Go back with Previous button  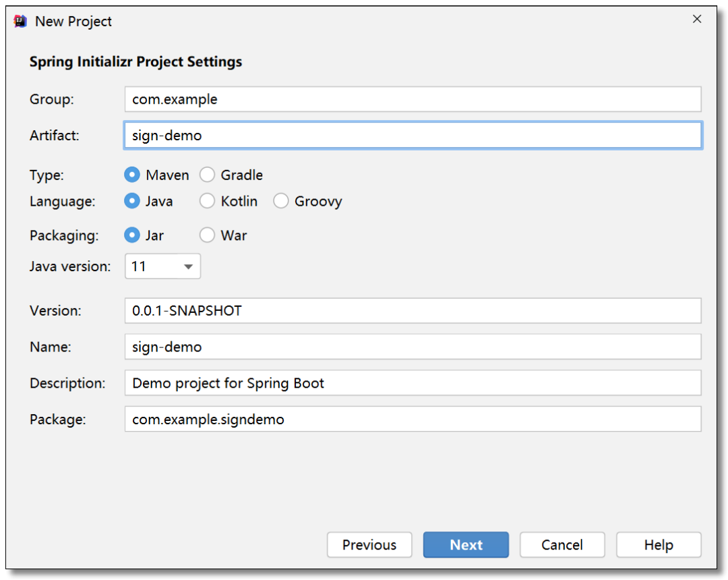coord(369,545)
